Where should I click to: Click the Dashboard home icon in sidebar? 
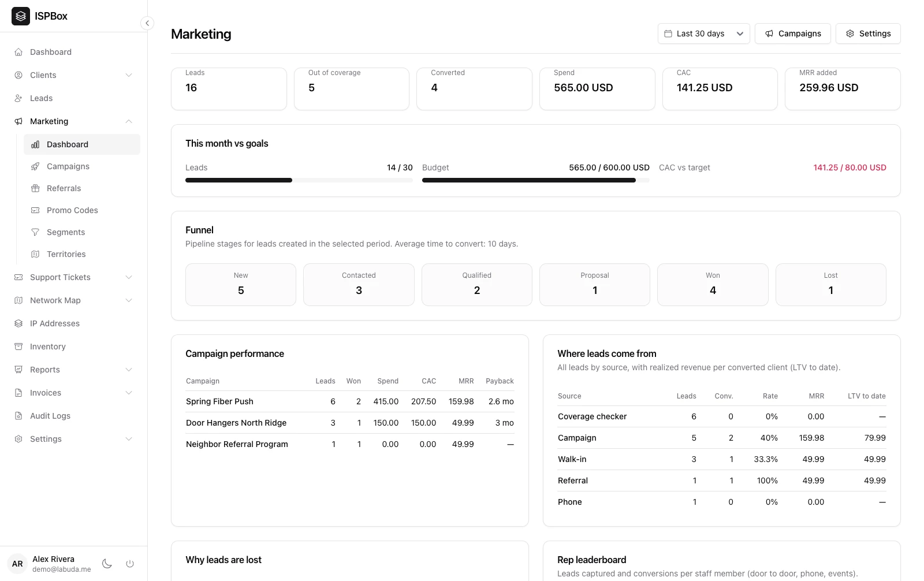click(x=18, y=52)
